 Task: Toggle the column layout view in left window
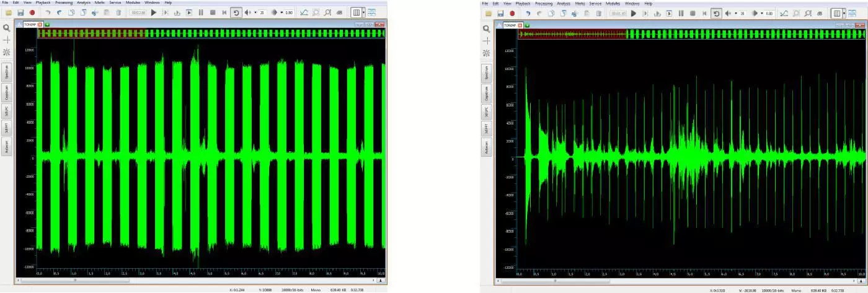pyautogui.click(x=355, y=12)
